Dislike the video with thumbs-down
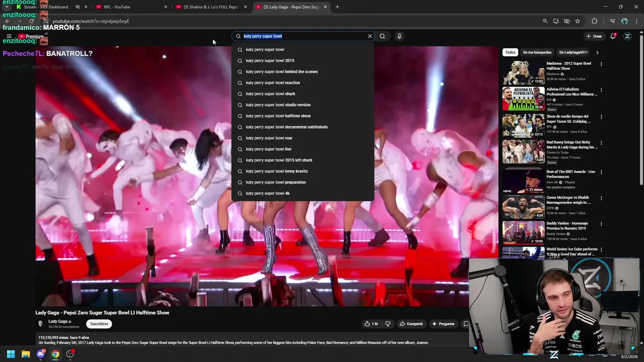 coord(387,324)
